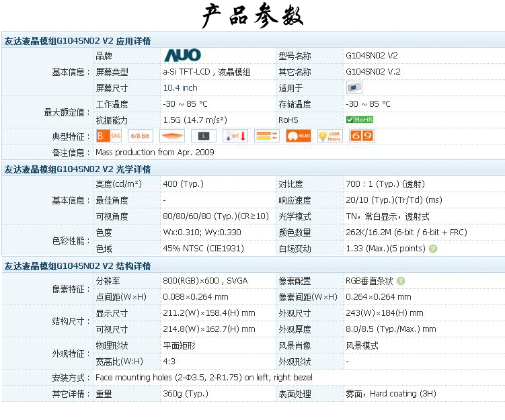This screenshot has height=420, width=505.
Task: Click the help icon next to 1.33 (Max.)(5 points)
Action: (433, 249)
